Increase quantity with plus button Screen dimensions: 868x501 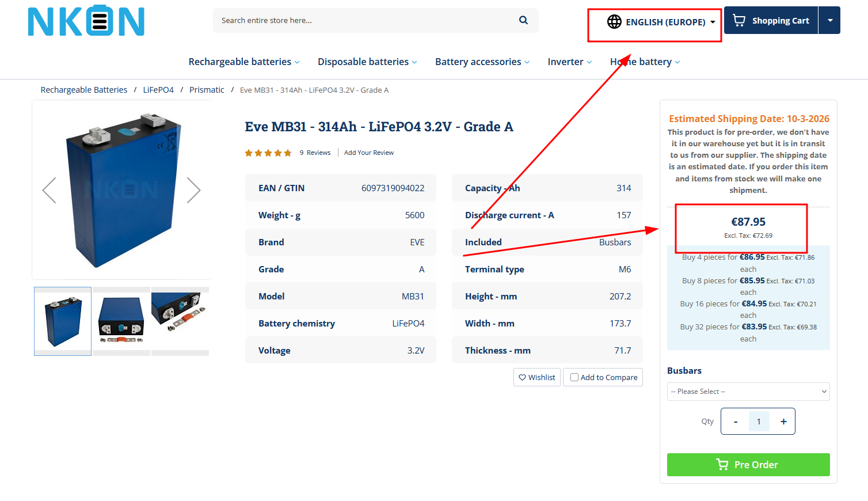point(783,422)
